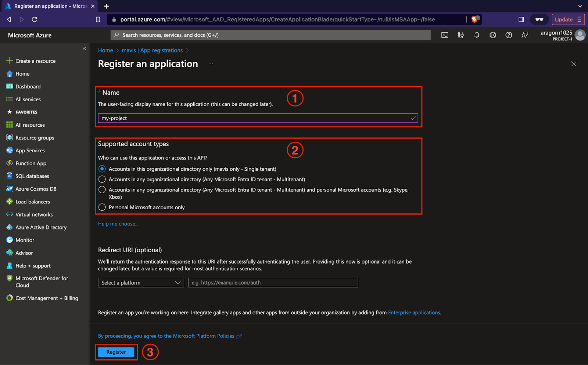This screenshot has width=588, height=365.
Task: Select single tenant accounts option
Action: pos(102,169)
